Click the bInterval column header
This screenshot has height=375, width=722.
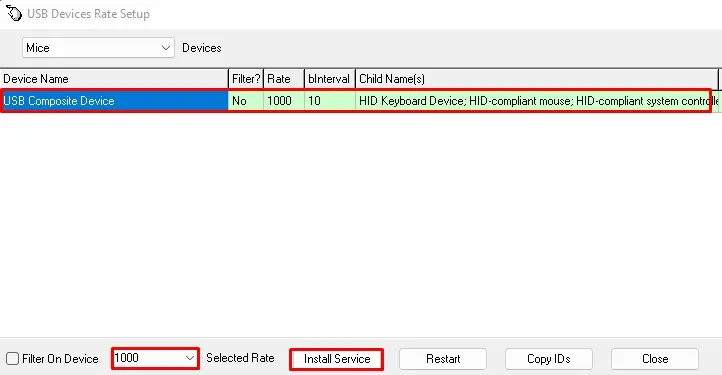coord(330,79)
